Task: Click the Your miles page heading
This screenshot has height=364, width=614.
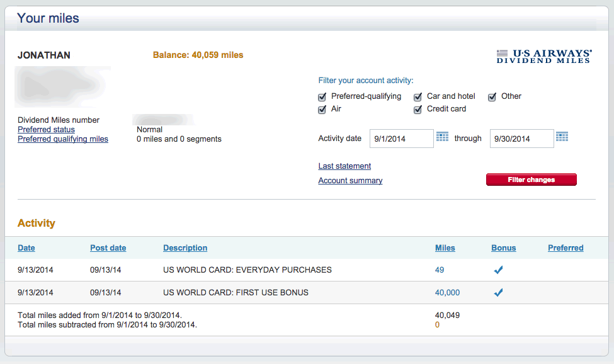Action: tap(48, 18)
